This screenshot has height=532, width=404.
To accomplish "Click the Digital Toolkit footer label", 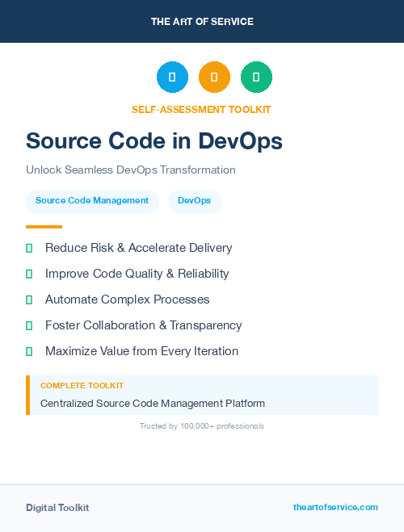I will (57, 508).
